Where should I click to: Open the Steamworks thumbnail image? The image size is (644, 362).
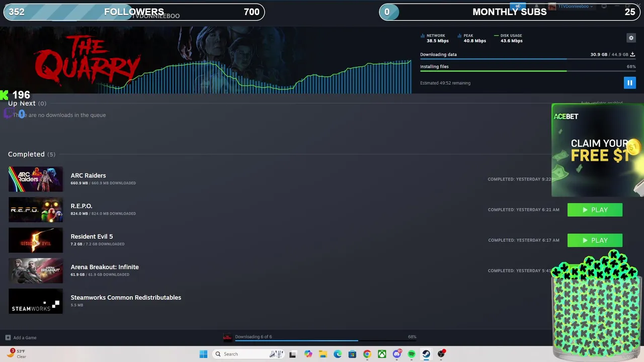tap(36, 301)
